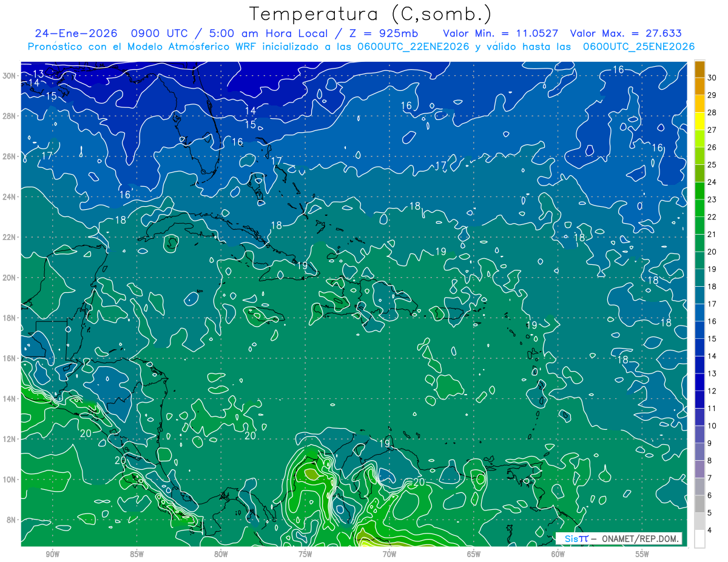Click the '90W' longitude axis label
Viewport: 728px width, 562px height.
(x=52, y=554)
